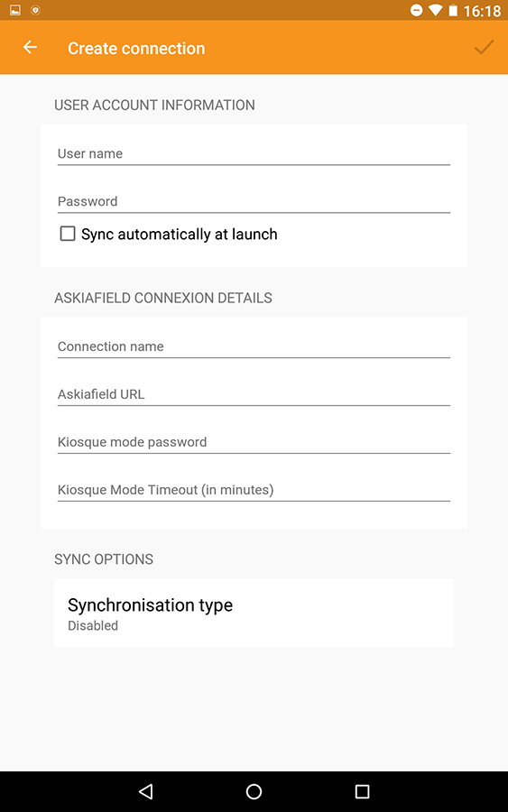Tap the battery status icon
This screenshot has width=508, height=812.
tap(453, 10)
